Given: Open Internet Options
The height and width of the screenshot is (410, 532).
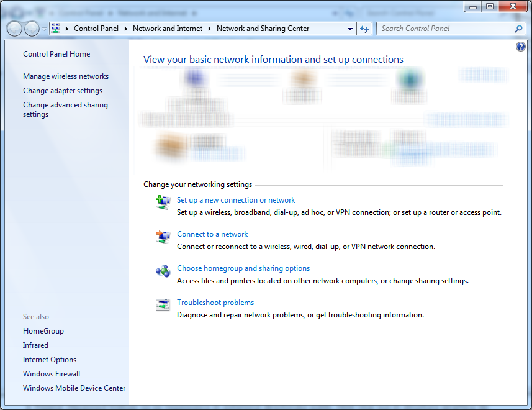Looking at the screenshot, I should 50,360.
